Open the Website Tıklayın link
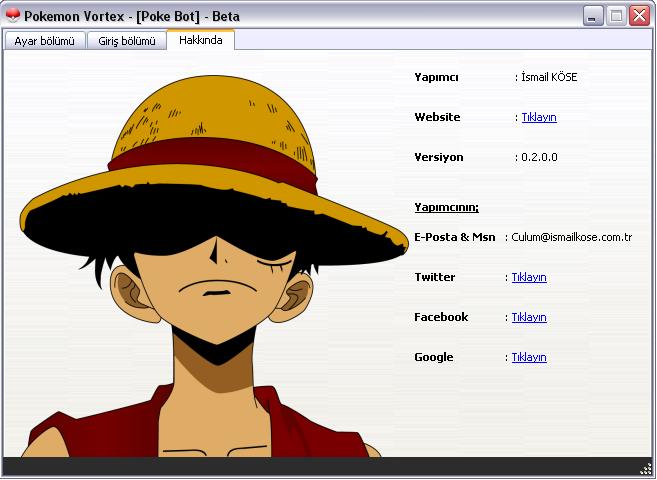The image size is (657, 480). click(x=539, y=117)
